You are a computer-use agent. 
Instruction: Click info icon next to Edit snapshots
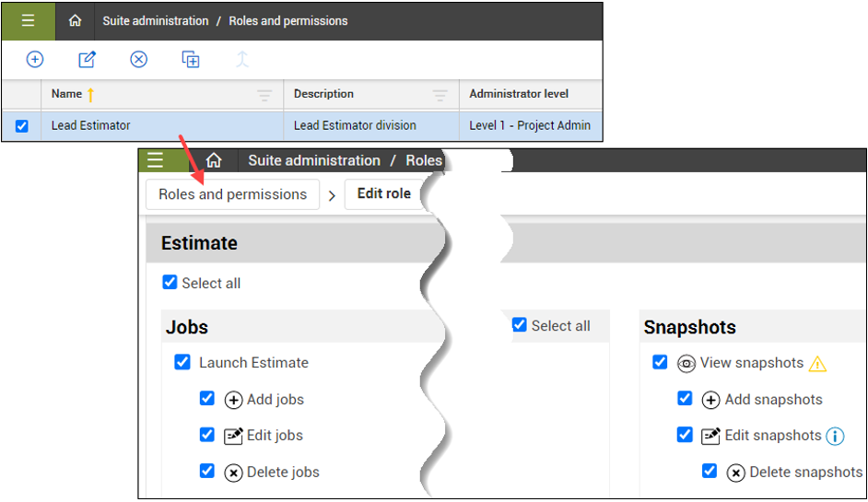835,436
